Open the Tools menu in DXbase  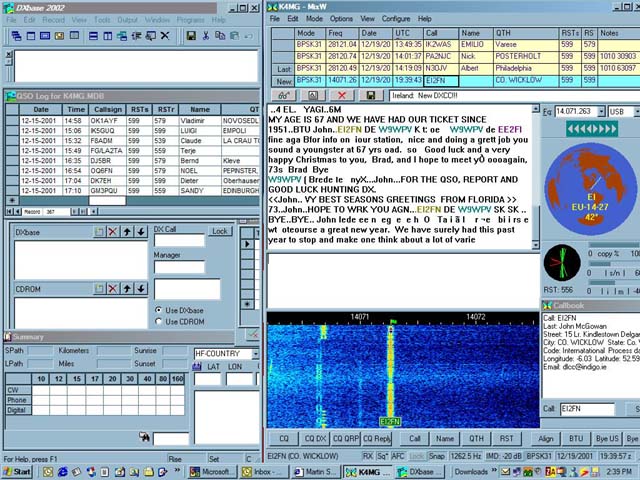click(103, 18)
